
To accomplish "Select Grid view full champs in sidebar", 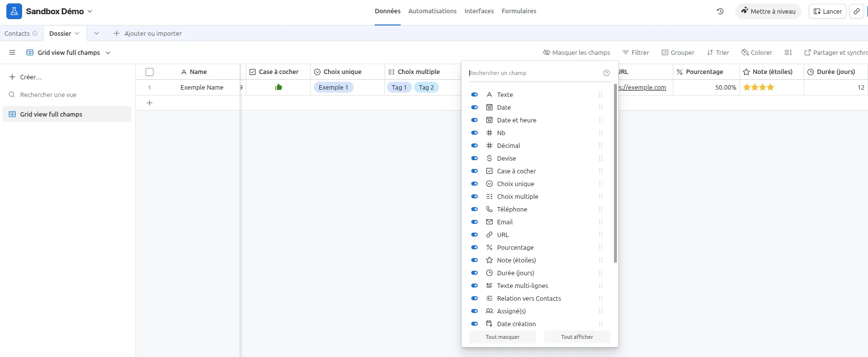I will tap(67, 114).
